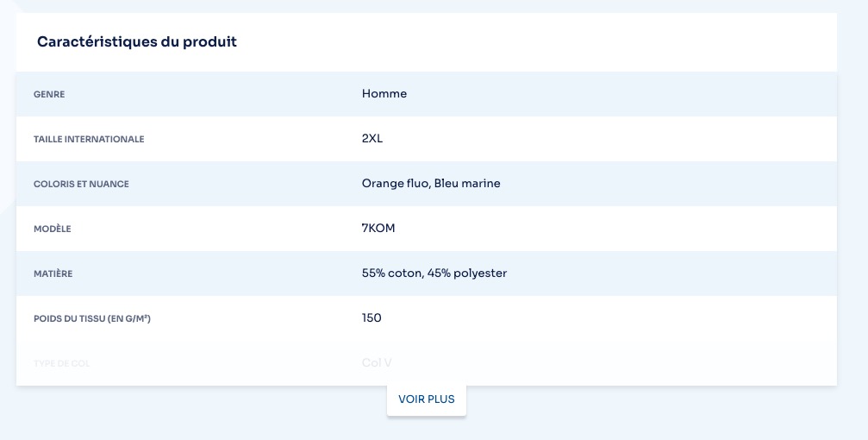Select the GENRE row label
This screenshot has height=440, width=868.
point(49,94)
